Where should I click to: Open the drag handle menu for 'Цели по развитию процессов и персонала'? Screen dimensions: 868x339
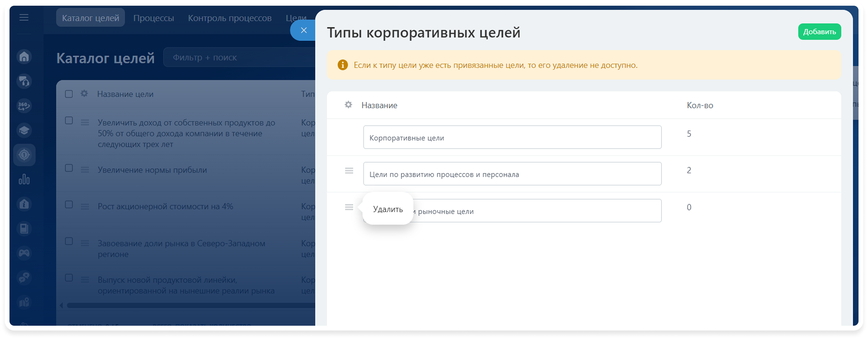point(349,171)
